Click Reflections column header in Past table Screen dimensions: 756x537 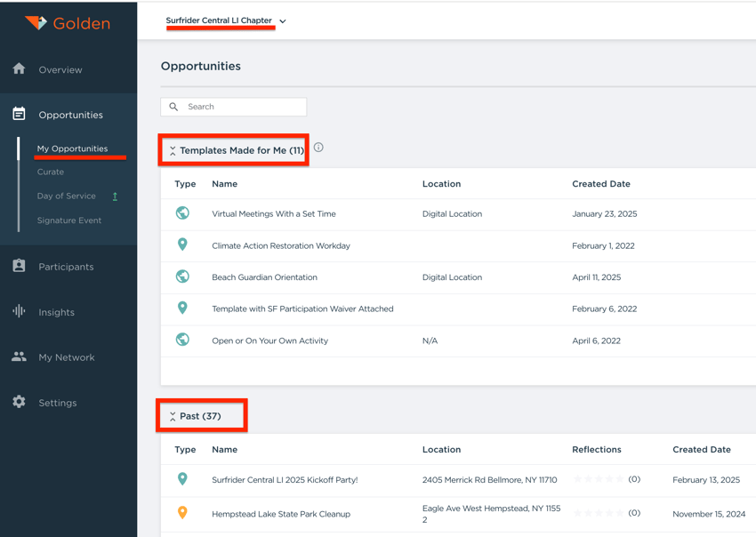click(597, 449)
